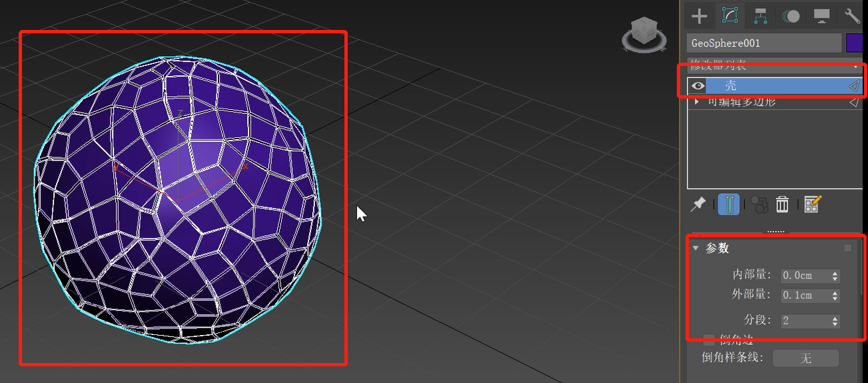This screenshot has height=383, width=868.
Task: Remove modifier with the trash icon
Action: click(783, 204)
